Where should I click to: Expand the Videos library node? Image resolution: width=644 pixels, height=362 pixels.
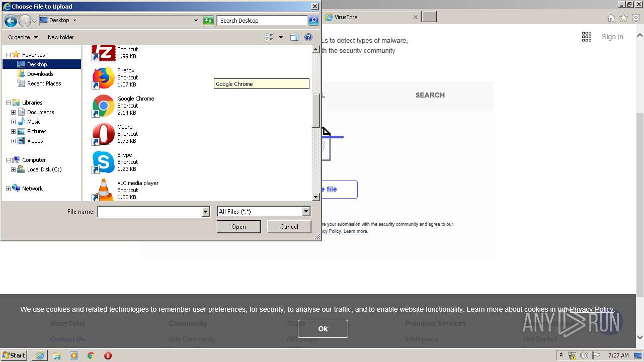pos(13,141)
